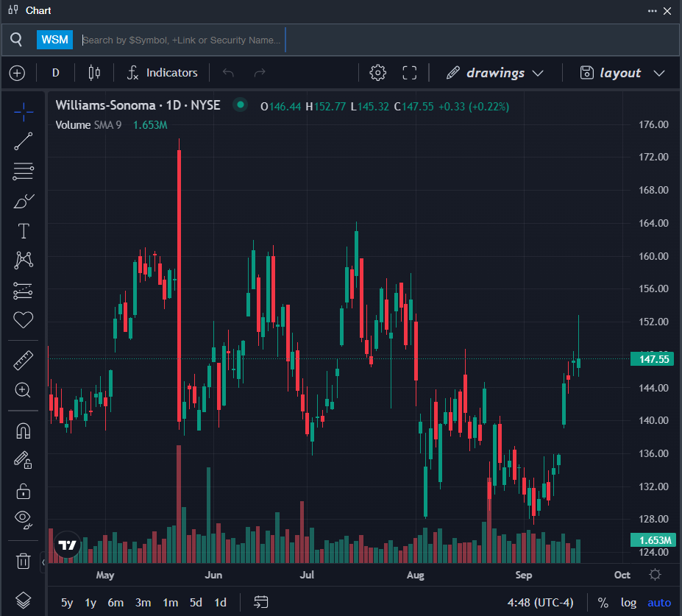Viewport: 682px width, 616px height.
Task: Select the 1y time range
Action: 90,603
